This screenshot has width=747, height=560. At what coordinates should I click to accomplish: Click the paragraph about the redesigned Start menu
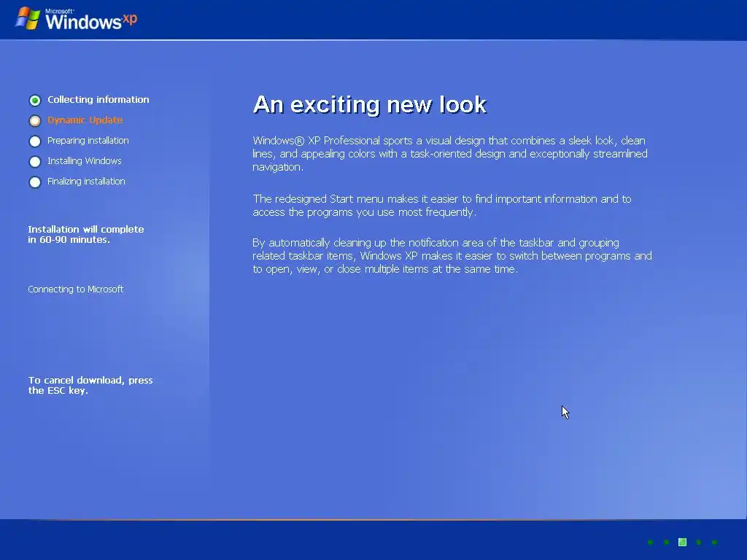[x=442, y=205]
